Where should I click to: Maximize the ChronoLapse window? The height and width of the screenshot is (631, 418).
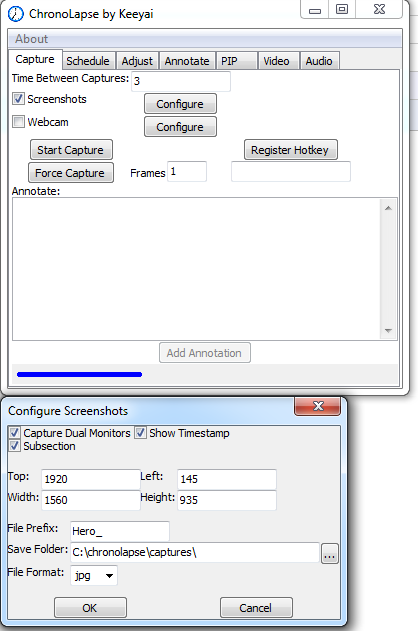coord(342,9)
